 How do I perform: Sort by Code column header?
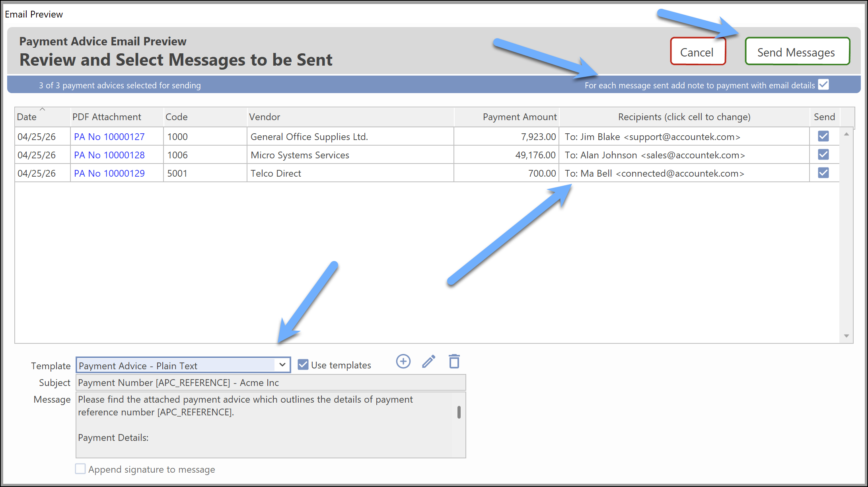coord(205,117)
